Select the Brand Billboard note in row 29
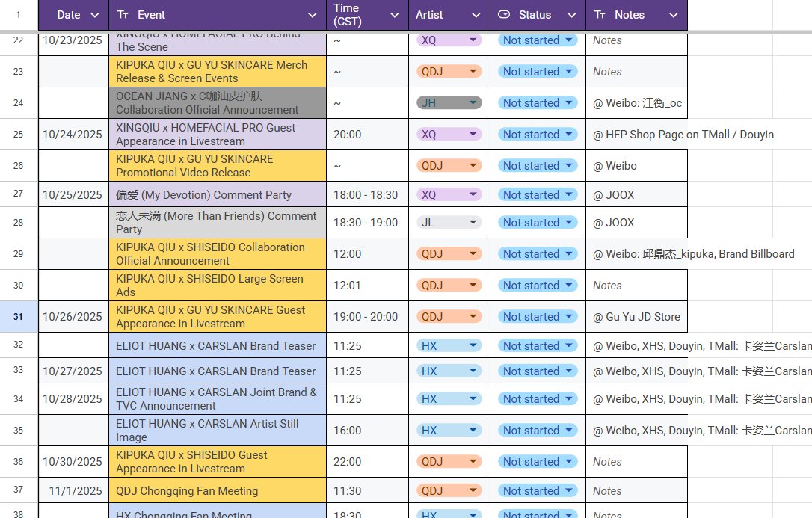Viewport: 812px width, 518px height. (636, 254)
